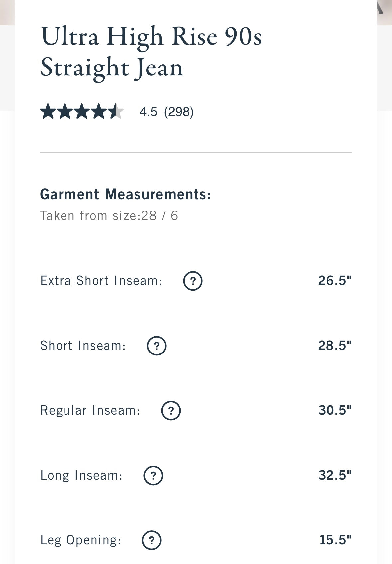
Task: Select the 30.5" regular inseam value
Action: tap(335, 410)
